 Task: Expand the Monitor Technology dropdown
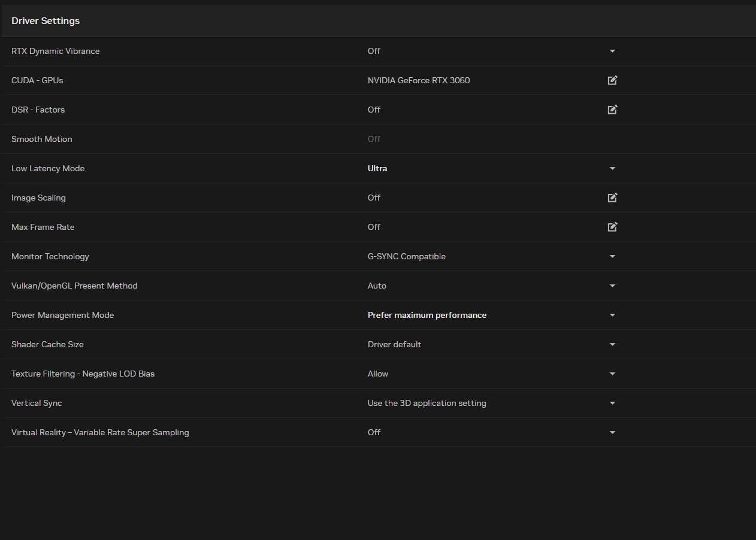pyautogui.click(x=612, y=257)
